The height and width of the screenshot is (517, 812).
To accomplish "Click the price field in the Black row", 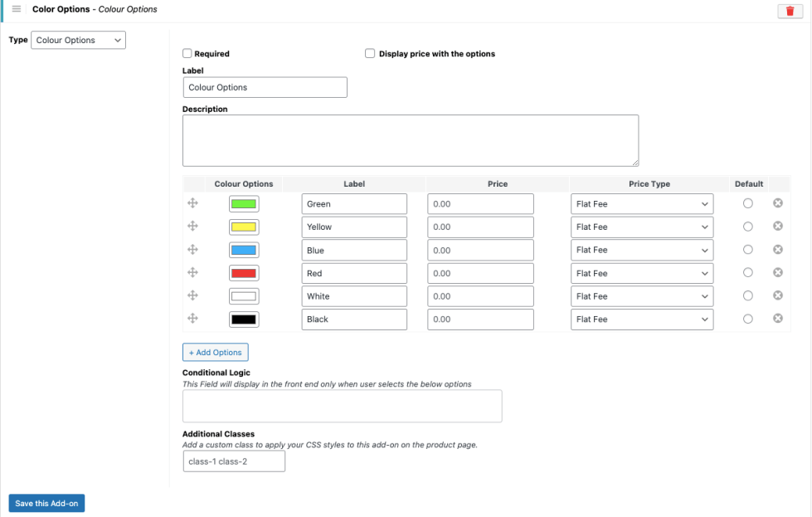I will 480,319.
